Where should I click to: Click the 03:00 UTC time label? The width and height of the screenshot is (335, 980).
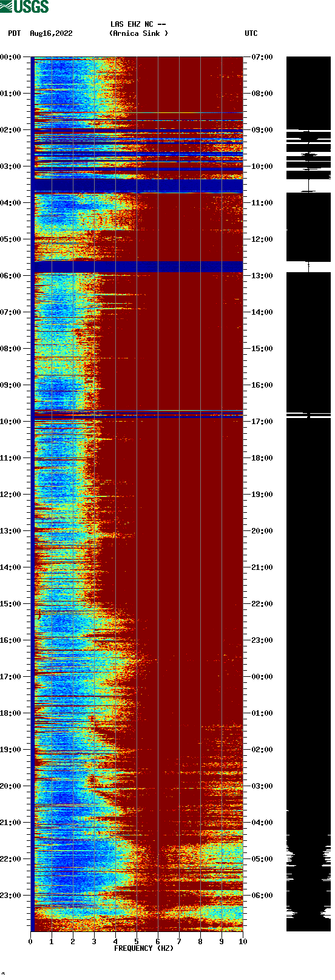[262, 786]
